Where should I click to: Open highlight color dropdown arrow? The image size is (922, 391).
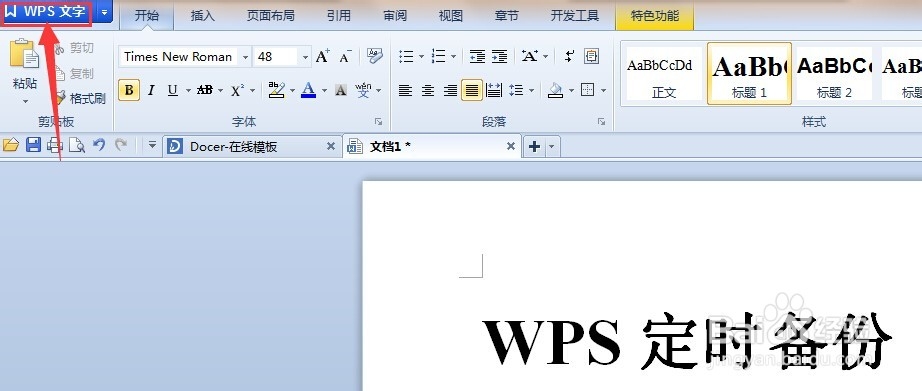click(x=292, y=91)
